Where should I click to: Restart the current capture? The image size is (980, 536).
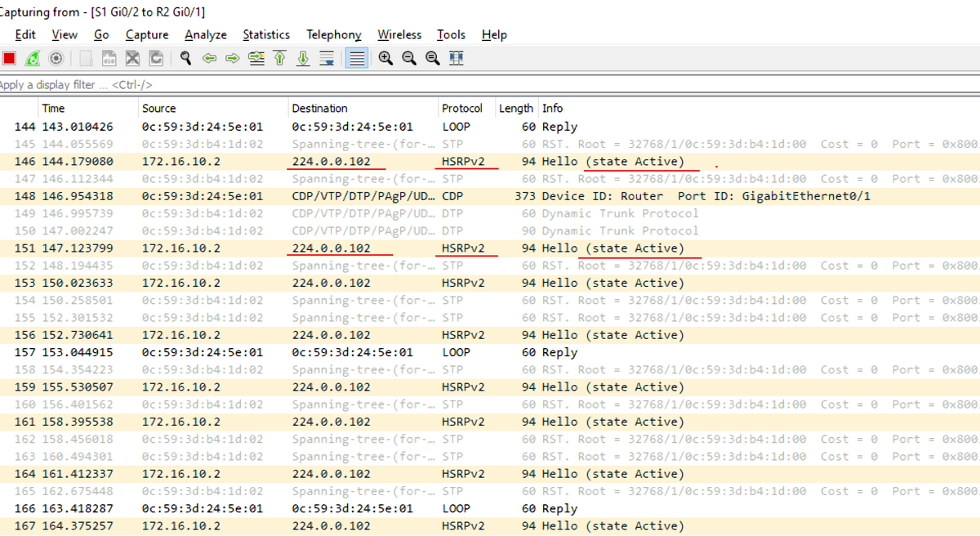32,59
